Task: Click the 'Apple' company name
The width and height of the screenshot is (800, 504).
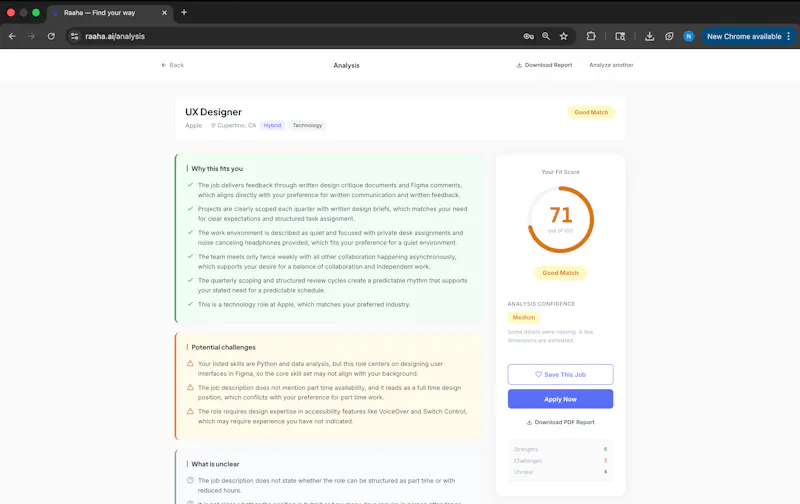Action: 193,125
